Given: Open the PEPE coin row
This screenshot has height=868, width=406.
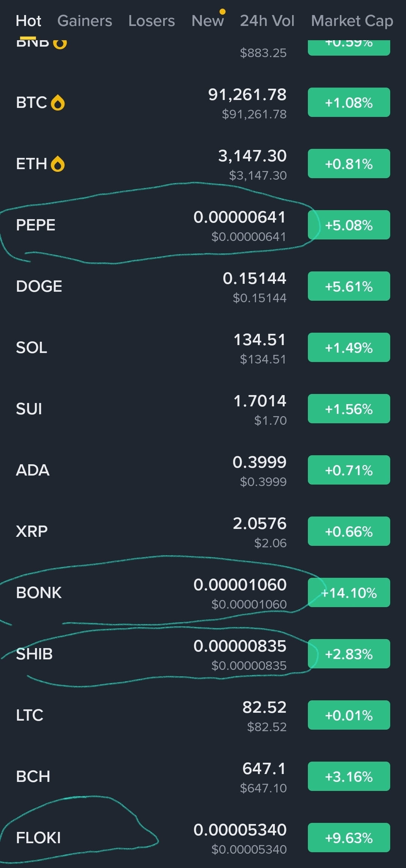Looking at the screenshot, I should pos(36,225).
